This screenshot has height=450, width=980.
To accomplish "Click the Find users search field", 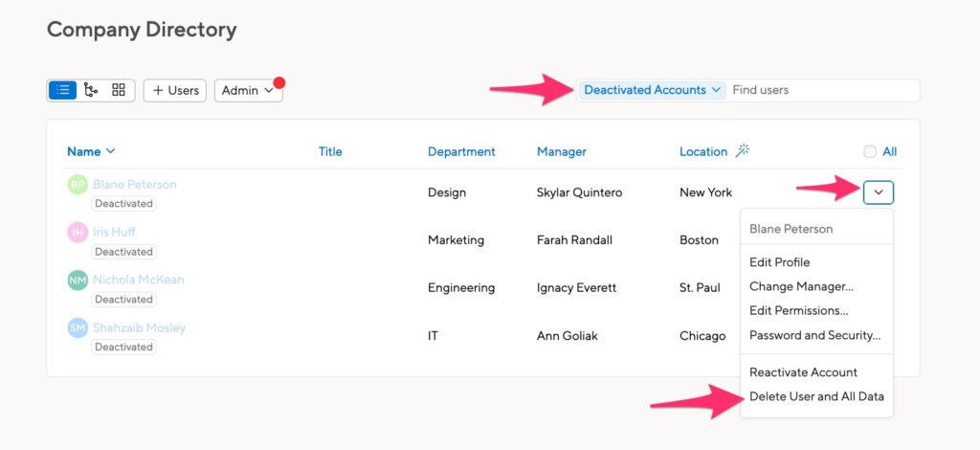I will pos(822,90).
